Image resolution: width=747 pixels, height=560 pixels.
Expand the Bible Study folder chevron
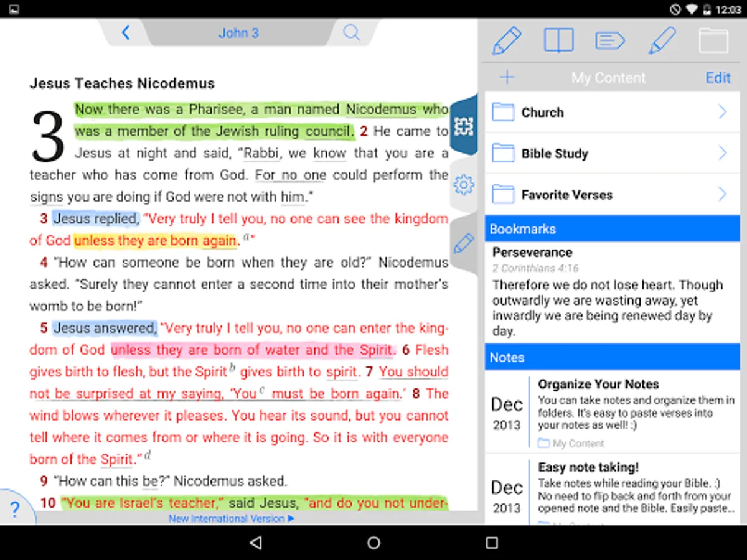722,153
